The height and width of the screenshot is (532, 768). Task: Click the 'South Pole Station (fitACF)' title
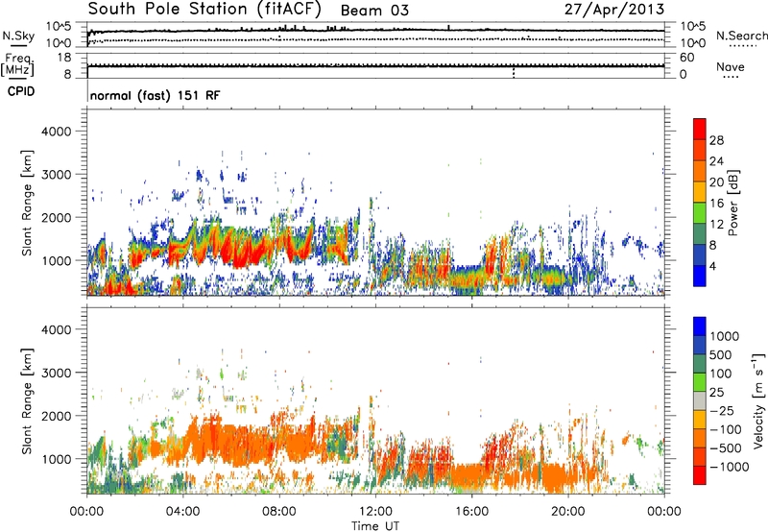coord(204,10)
